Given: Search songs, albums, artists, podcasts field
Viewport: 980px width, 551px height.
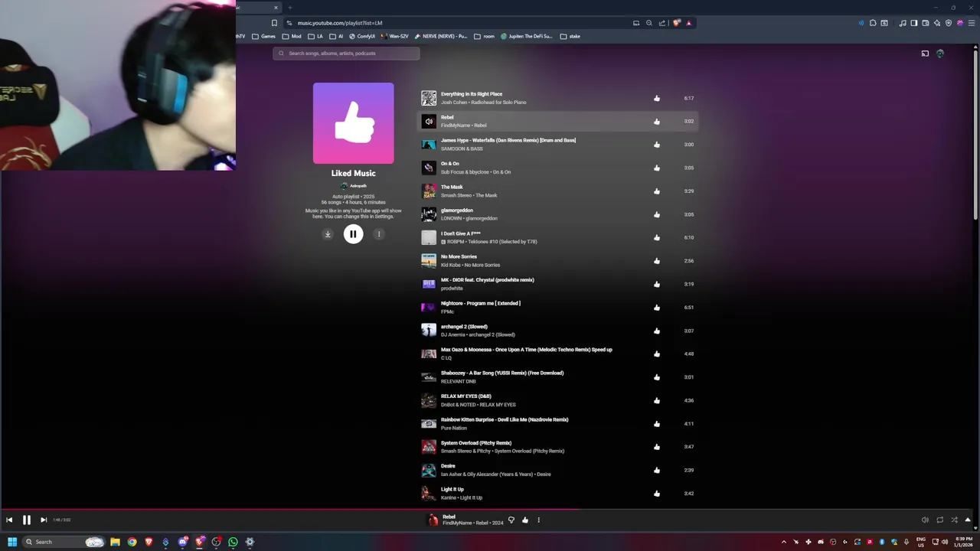Looking at the screenshot, I should coord(346,54).
